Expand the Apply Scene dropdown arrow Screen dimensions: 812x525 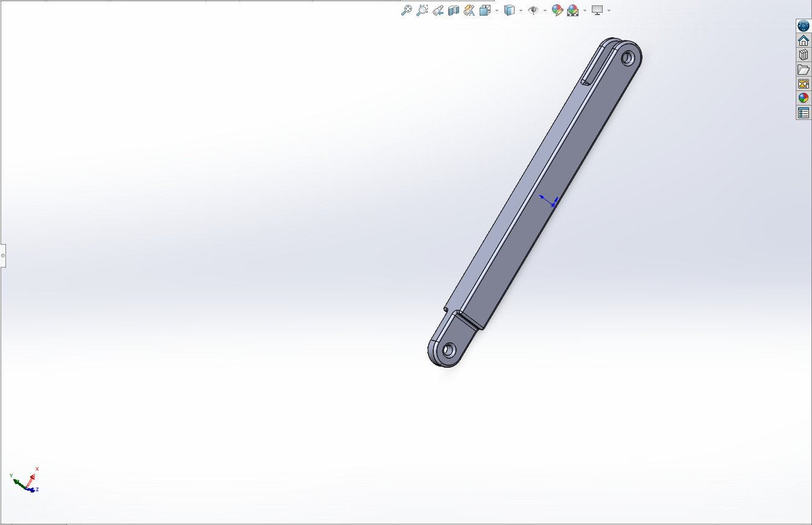[585, 11]
